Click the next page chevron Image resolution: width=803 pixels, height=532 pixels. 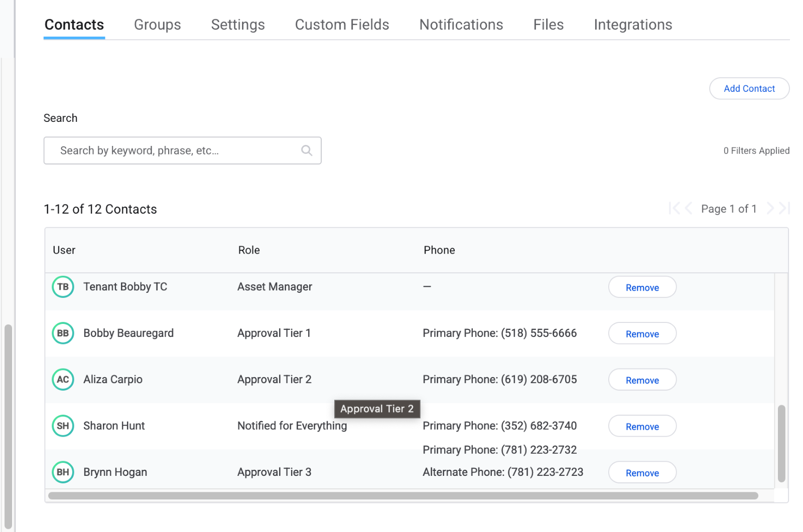(x=770, y=209)
